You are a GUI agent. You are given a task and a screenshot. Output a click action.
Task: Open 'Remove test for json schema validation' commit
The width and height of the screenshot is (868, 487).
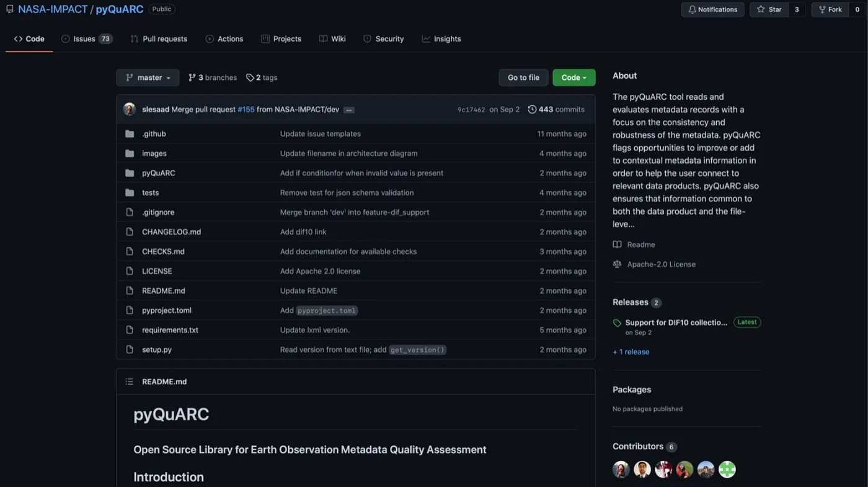pyautogui.click(x=347, y=193)
